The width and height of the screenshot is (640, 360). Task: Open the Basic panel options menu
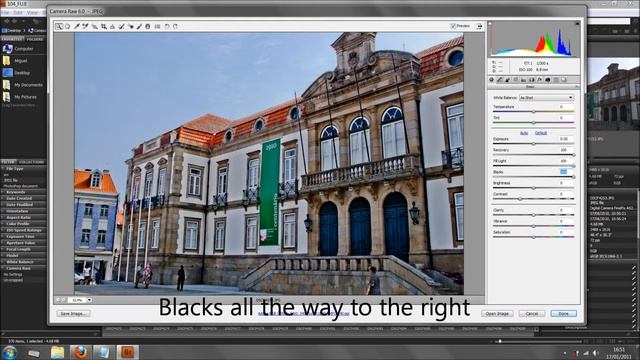tap(577, 87)
